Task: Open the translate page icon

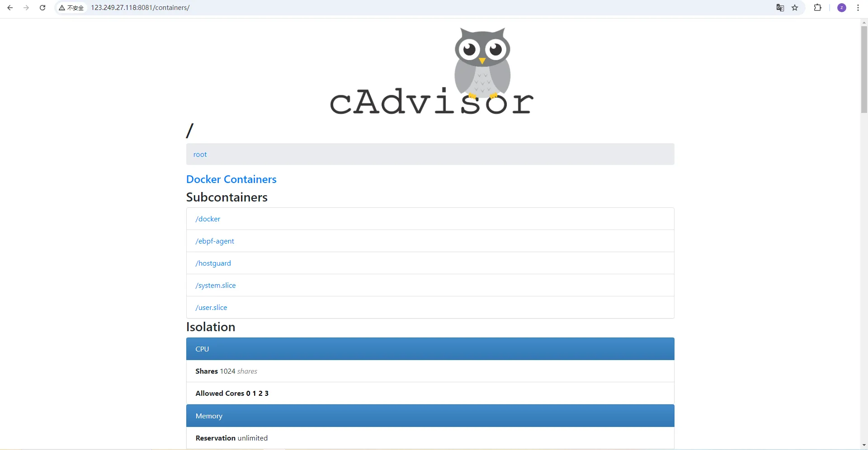Action: coord(780,8)
